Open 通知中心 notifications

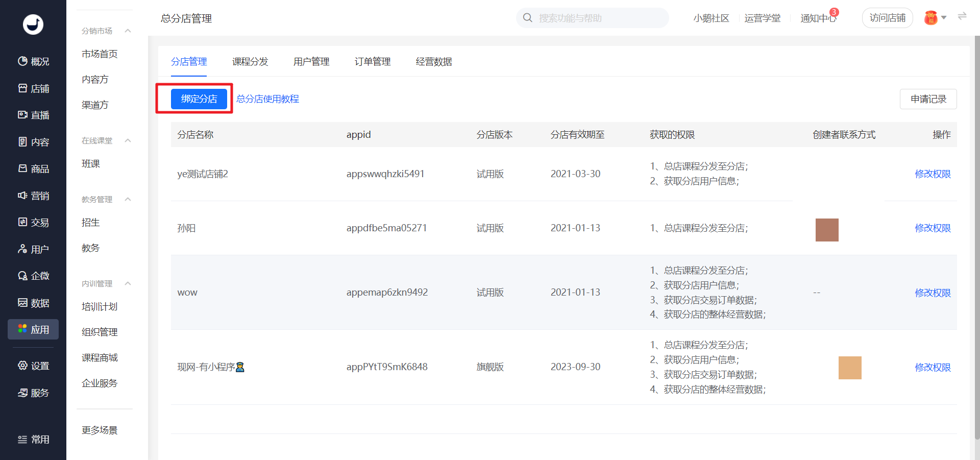(818, 18)
